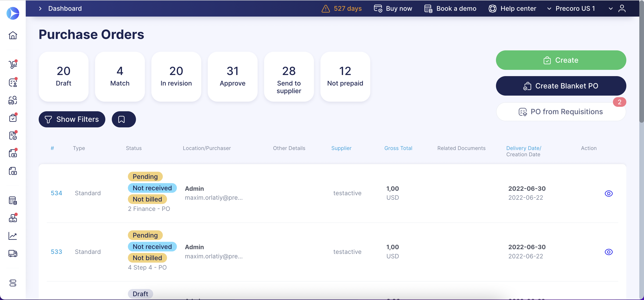Sort by Gross Total column header
This screenshot has width=644, height=300.
398,148
